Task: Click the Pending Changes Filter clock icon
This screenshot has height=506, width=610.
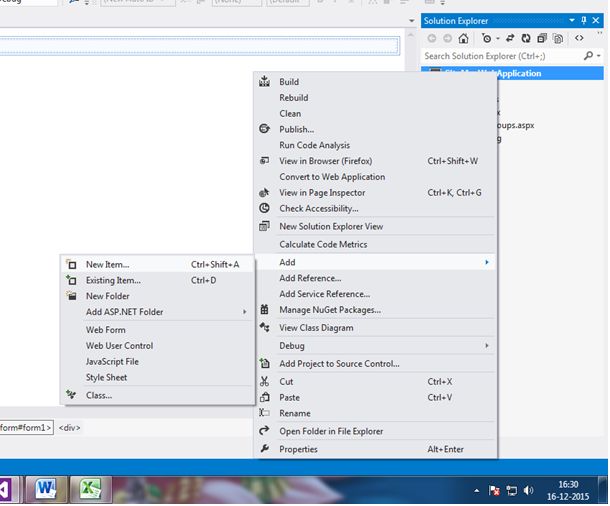Action: coord(486,38)
